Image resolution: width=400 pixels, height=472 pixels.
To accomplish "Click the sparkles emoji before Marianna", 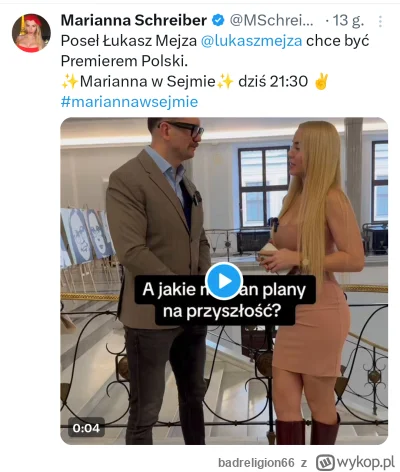I will click(70, 82).
